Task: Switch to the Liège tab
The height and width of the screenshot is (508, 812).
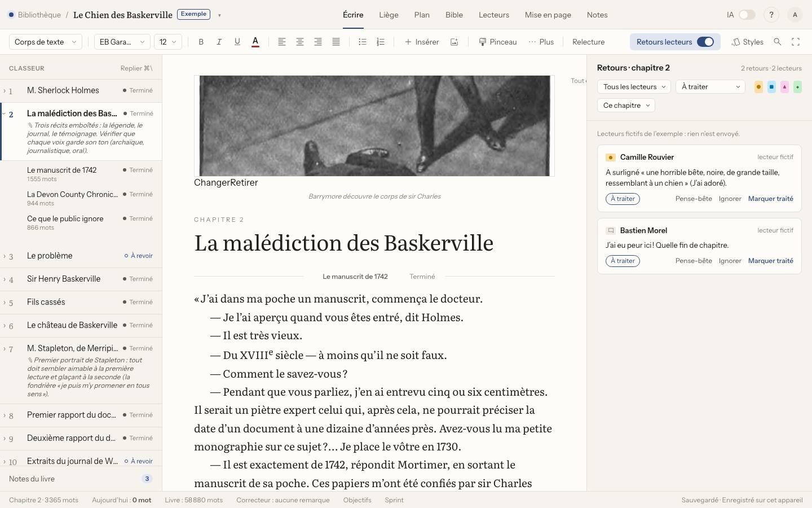Action: click(x=389, y=15)
